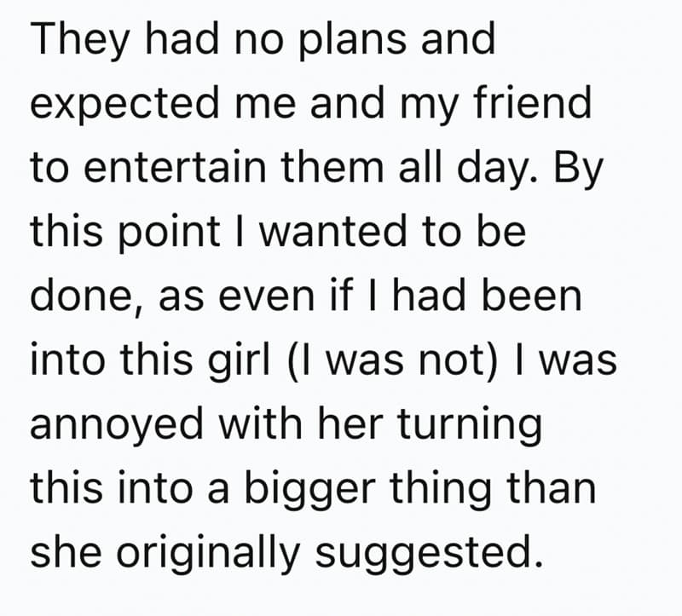Click the final word "suggested."
The image size is (682, 616).
[x=429, y=555]
